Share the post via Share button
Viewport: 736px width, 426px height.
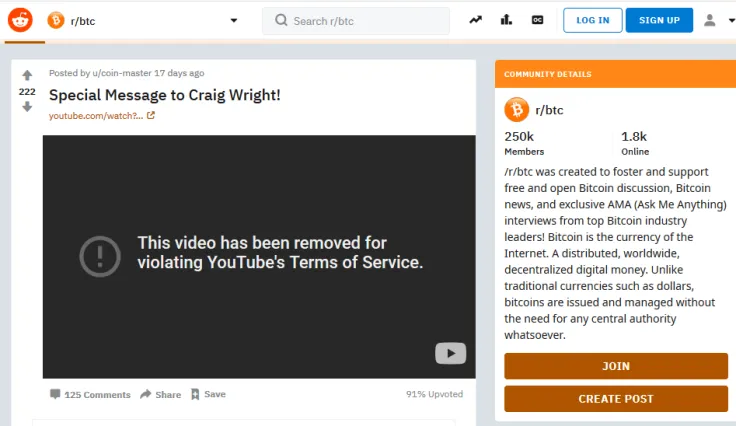pyautogui.click(x=160, y=394)
